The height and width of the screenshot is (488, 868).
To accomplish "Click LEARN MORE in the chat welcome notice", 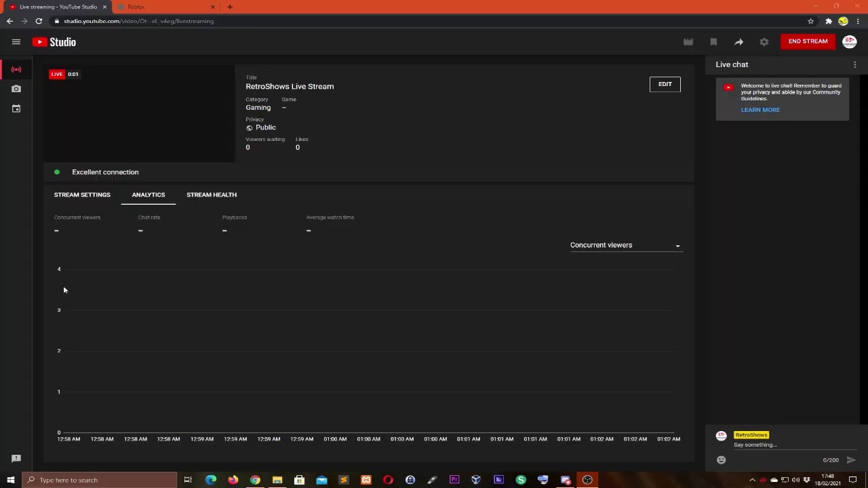I will (x=760, y=110).
